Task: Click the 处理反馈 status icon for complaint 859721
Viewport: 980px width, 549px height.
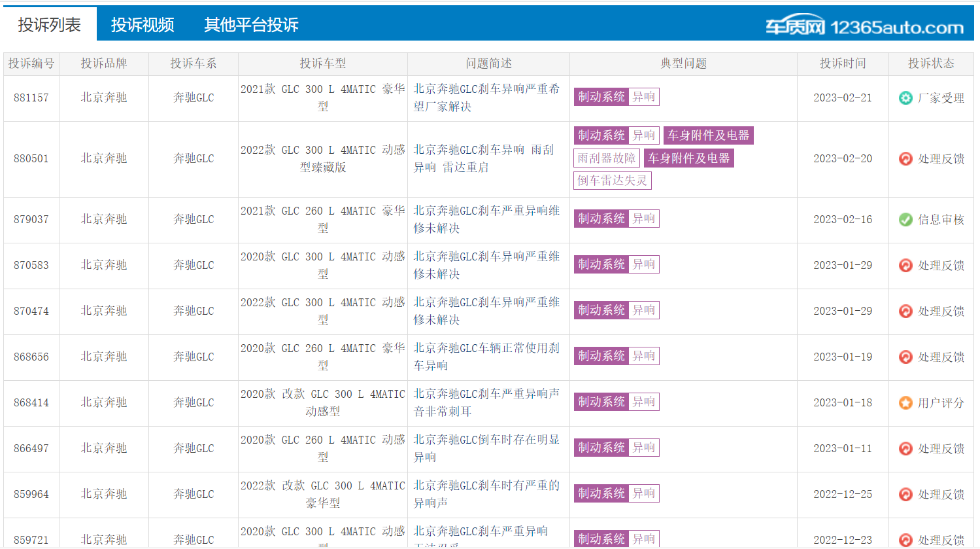Action: click(x=905, y=540)
